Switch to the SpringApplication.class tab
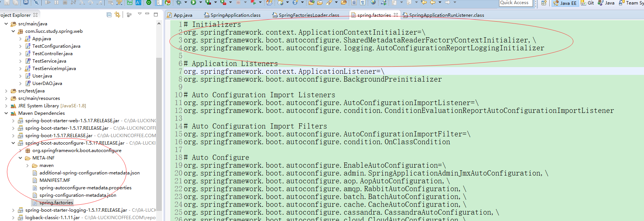The image size is (644, 221). (x=232, y=15)
